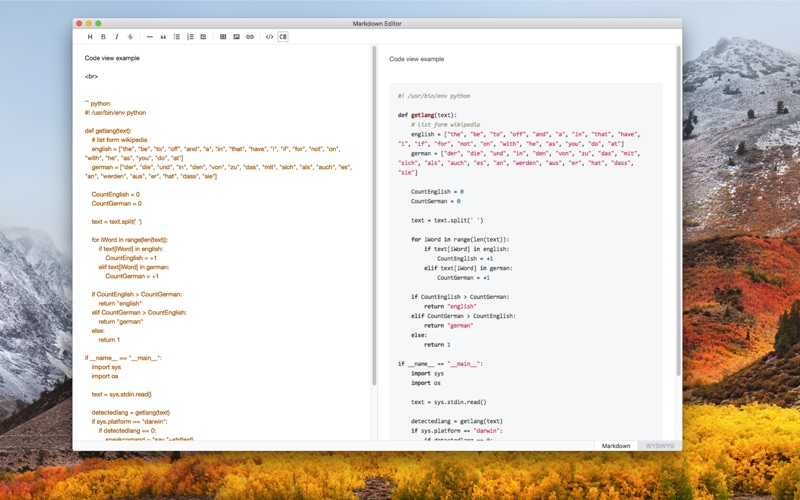
Task: Click the 'Code view example' editor text
Action: click(x=112, y=58)
